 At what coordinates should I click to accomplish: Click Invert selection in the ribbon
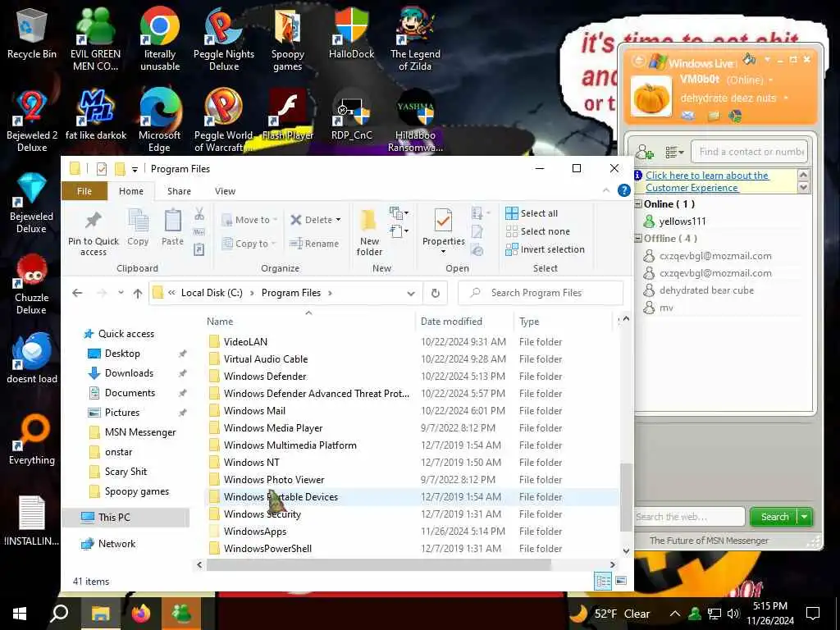[x=545, y=249]
